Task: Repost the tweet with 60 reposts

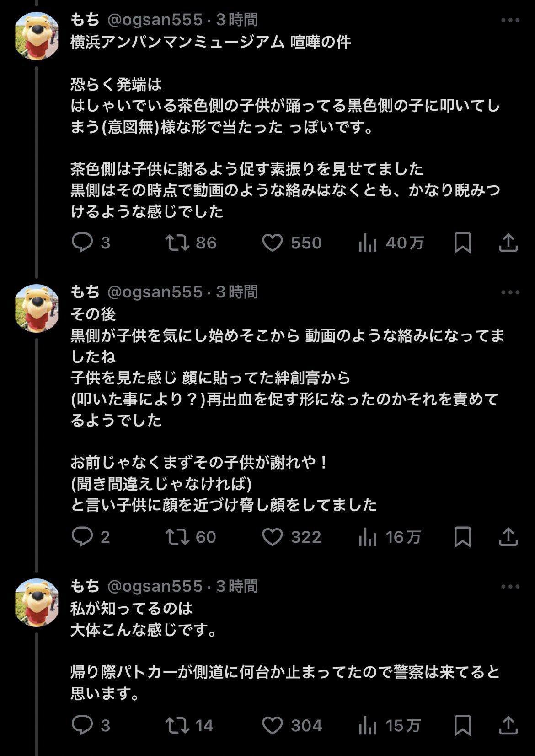Action: pyautogui.click(x=177, y=537)
